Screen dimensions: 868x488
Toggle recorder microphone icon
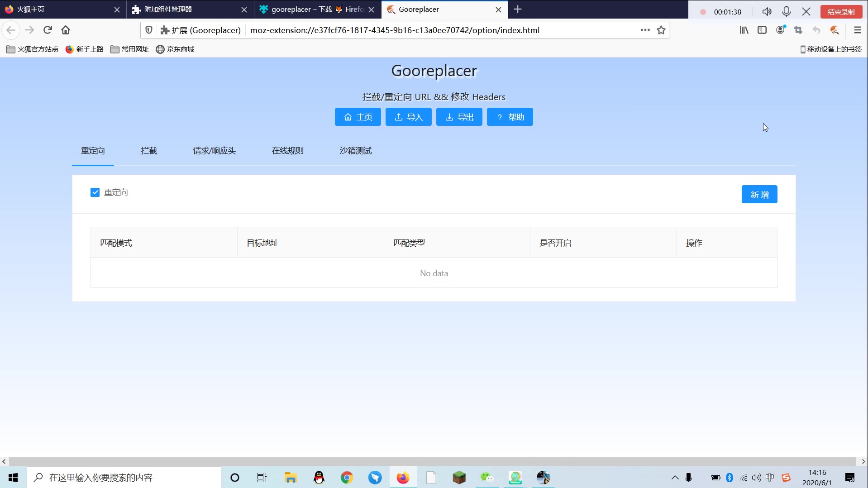tap(787, 12)
